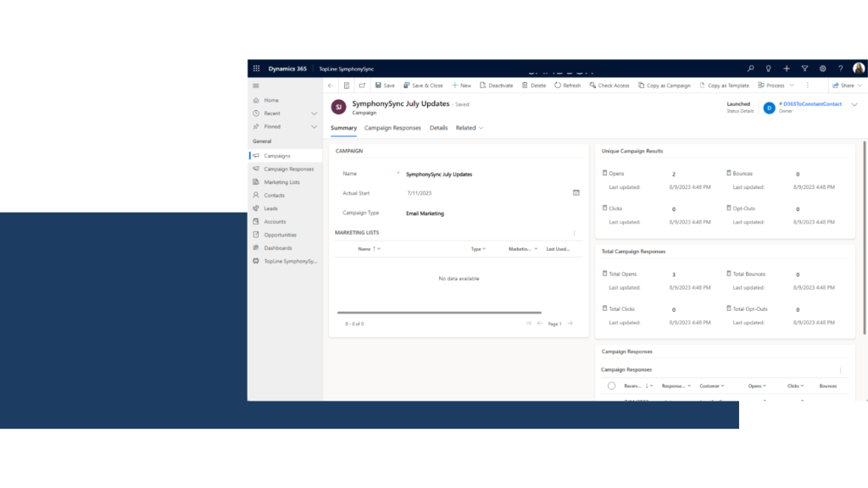The width and height of the screenshot is (868, 488).
Task: Toggle the hamburger site map menu
Action: (256, 86)
